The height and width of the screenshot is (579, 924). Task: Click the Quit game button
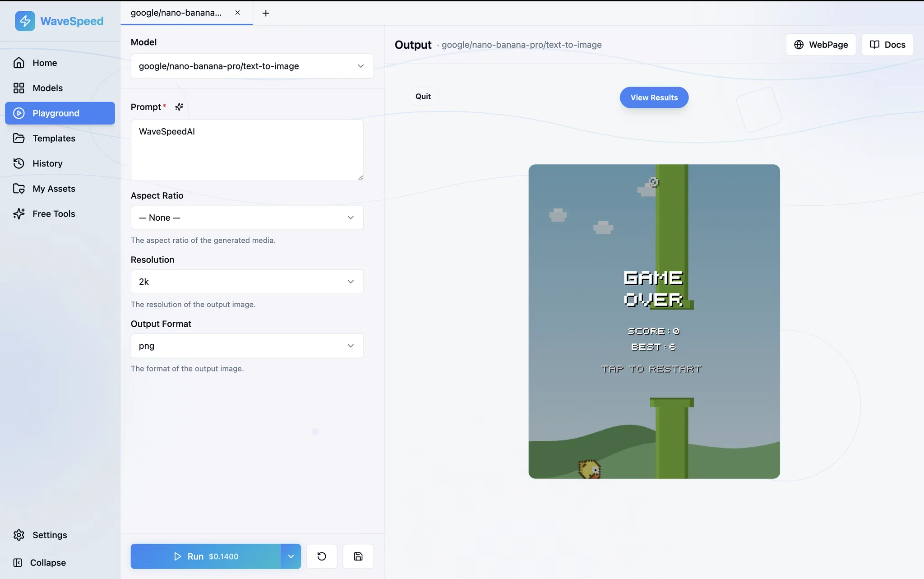[x=423, y=96]
